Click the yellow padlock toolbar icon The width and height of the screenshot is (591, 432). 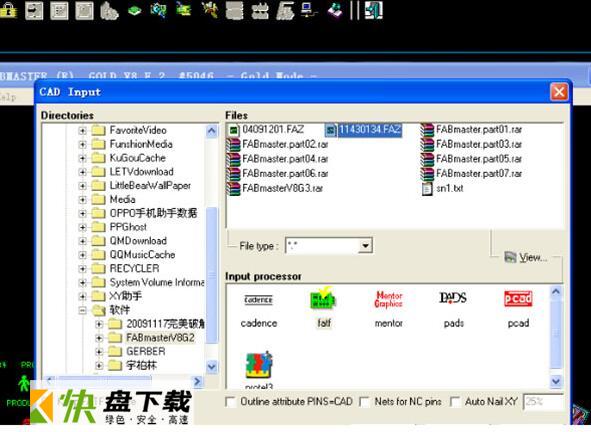click(8, 10)
